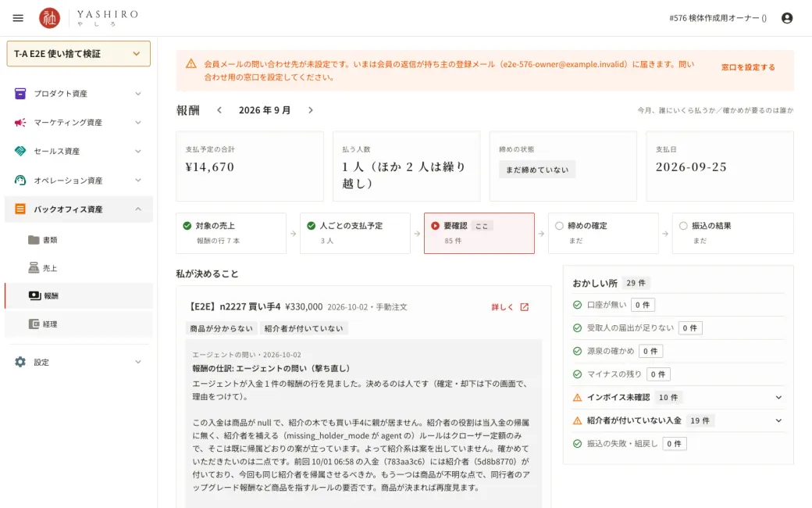Click green check icon next to 振込の失敗・組戻し
This screenshot has width=812, height=508.
pyautogui.click(x=578, y=444)
